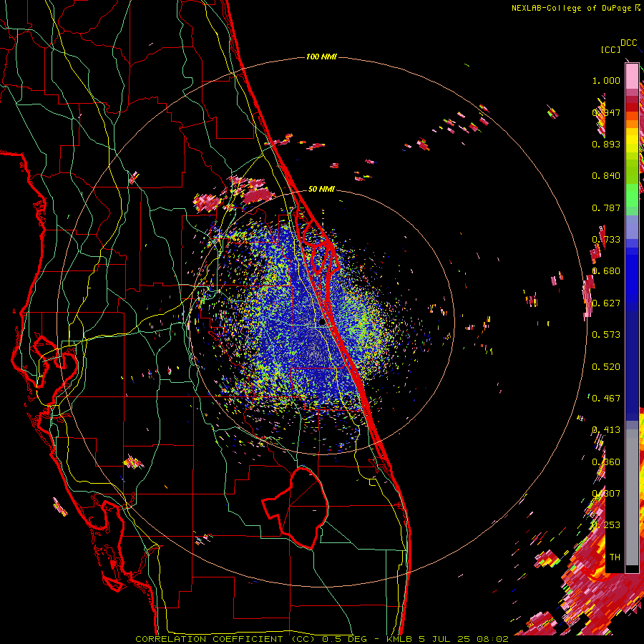Click the NEXLAB-College of DuPage label
Screen dimensions: 644x644
[x=572, y=8]
